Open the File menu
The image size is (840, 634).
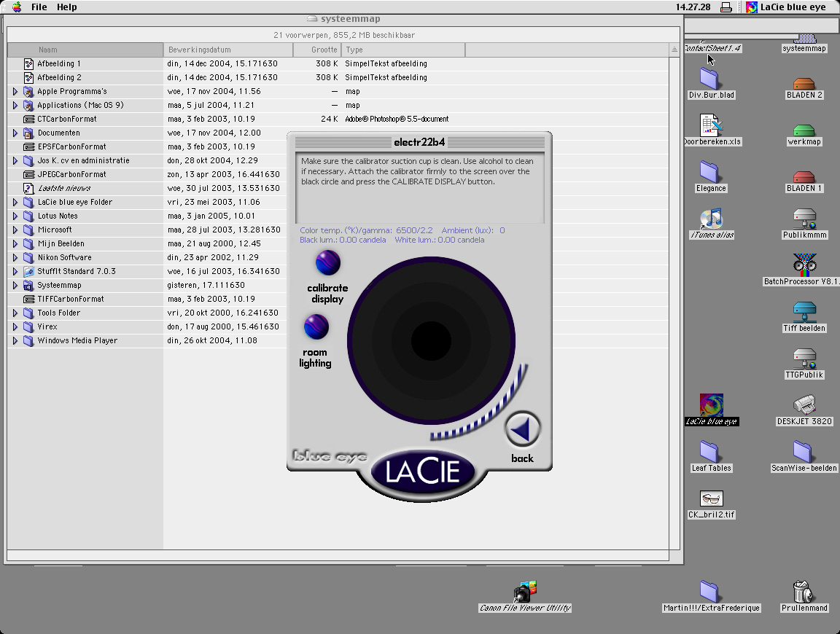tap(39, 7)
